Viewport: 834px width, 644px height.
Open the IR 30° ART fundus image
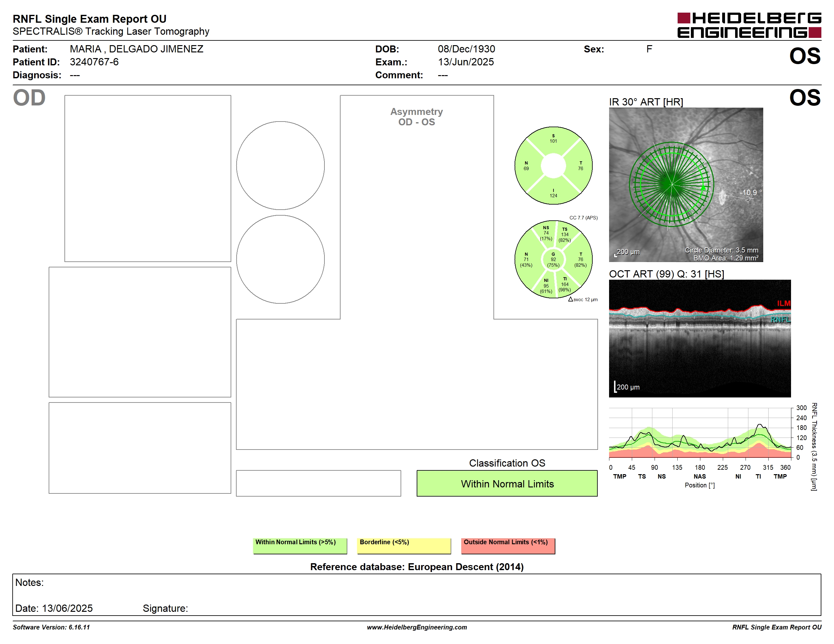coord(686,185)
